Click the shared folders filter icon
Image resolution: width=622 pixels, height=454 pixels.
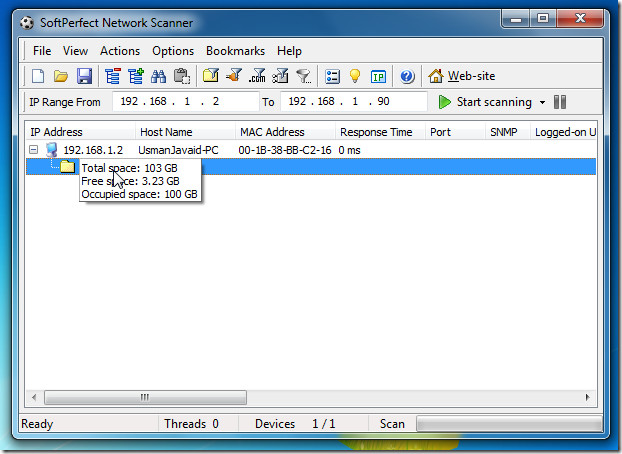[x=211, y=75]
